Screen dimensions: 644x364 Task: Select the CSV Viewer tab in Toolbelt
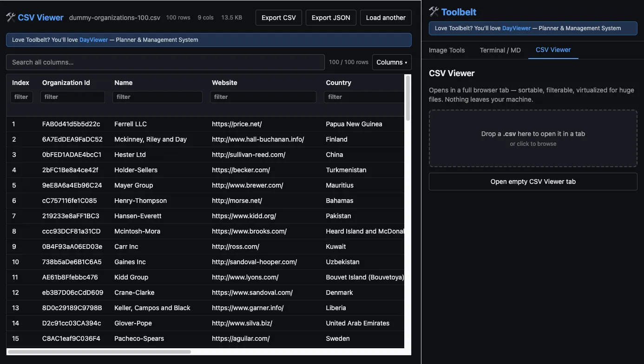point(553,50)
